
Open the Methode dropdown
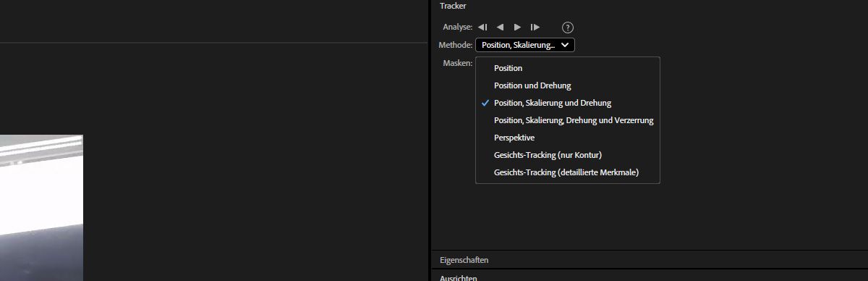[525, 45]
